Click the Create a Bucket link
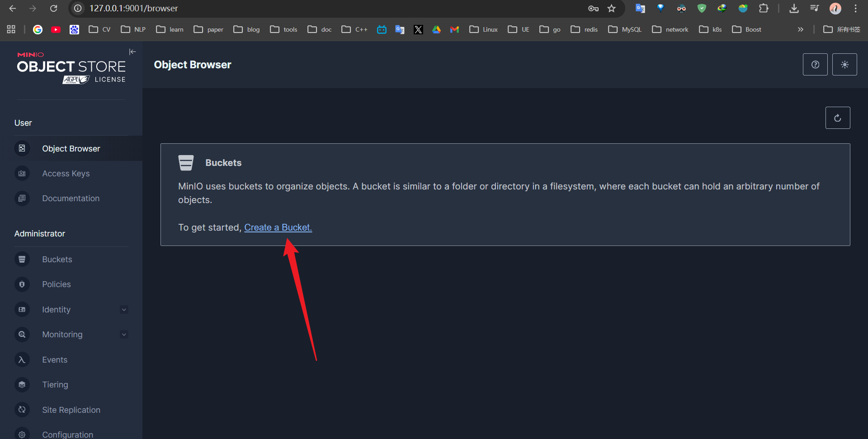This screenshot has height=439, width=868. [x=278, y=227]
